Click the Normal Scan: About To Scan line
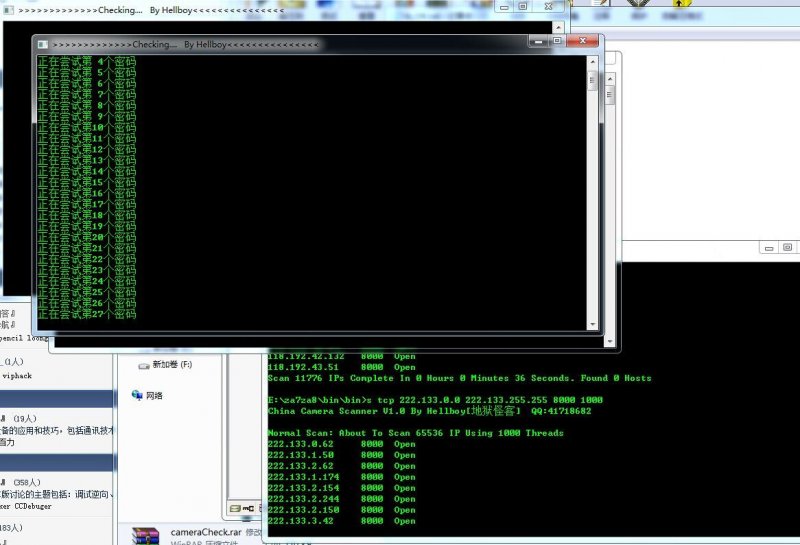Viewport: 800px width, 545px height. coord(415,433)
